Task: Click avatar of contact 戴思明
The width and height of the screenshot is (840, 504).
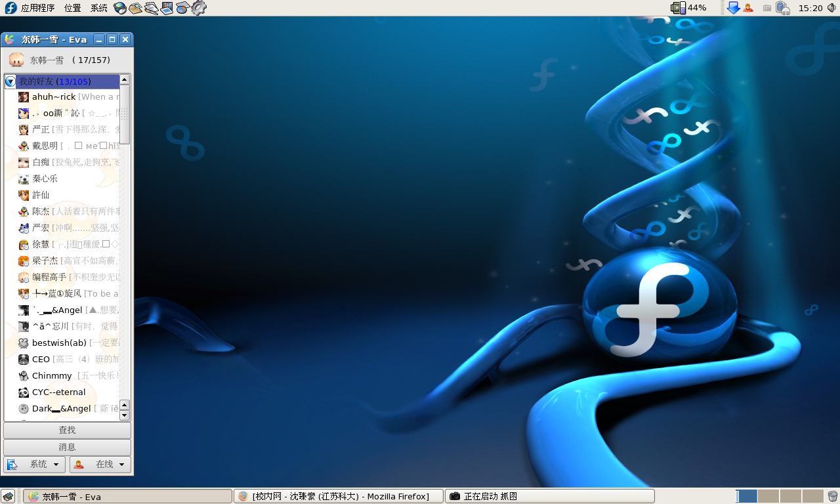Action: click(24, 146)
